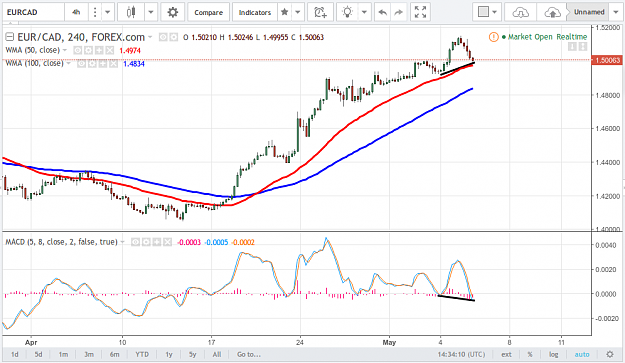Add an indicator on WMA (100, close)
This screenshot has height=363, width=625.
tap(103, 64)
